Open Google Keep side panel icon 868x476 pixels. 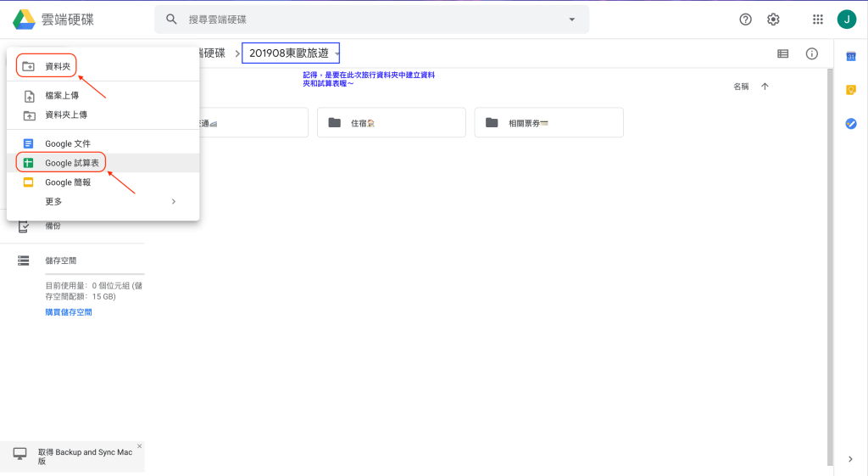click(x=851, y=90)
